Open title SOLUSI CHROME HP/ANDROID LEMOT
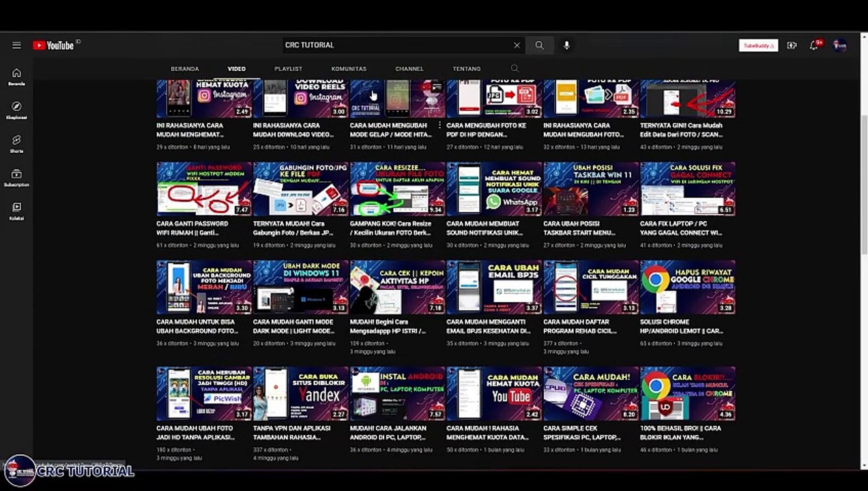868x491 pixels. pyautogui.click(x=682, y=327)
